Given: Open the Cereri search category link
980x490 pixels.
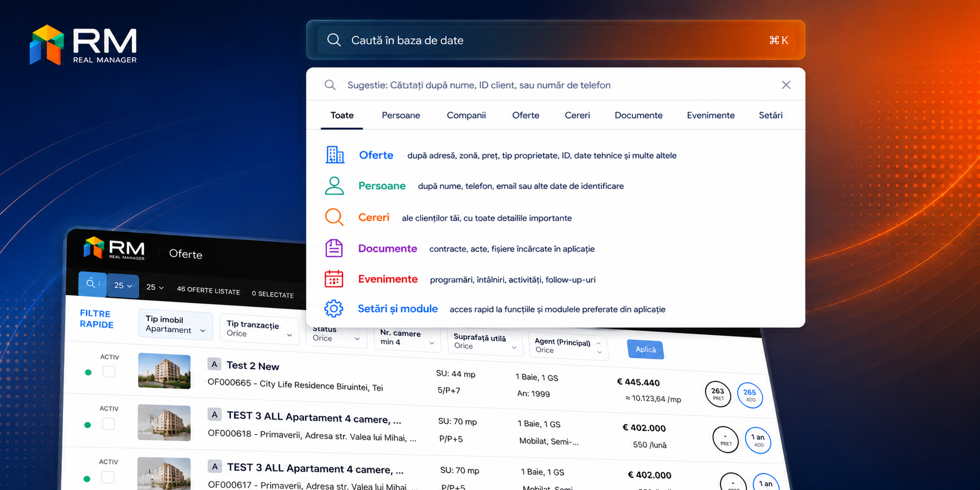Looking at the screenshot, I should tap(373, 217).
